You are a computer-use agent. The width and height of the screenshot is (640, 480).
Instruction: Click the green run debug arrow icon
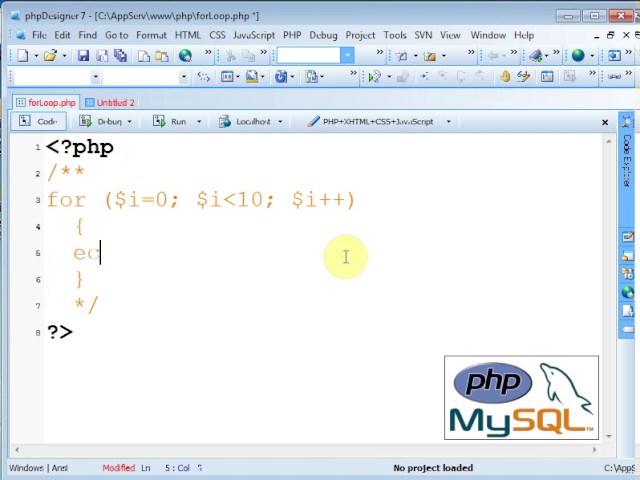click(375, 76)
